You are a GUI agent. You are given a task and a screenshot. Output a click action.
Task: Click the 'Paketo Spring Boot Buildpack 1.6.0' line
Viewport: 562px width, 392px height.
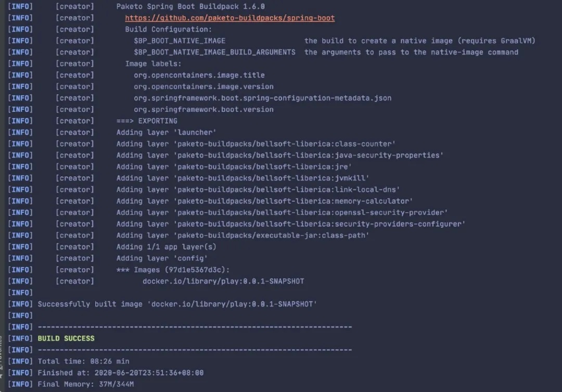pos(190,6)
